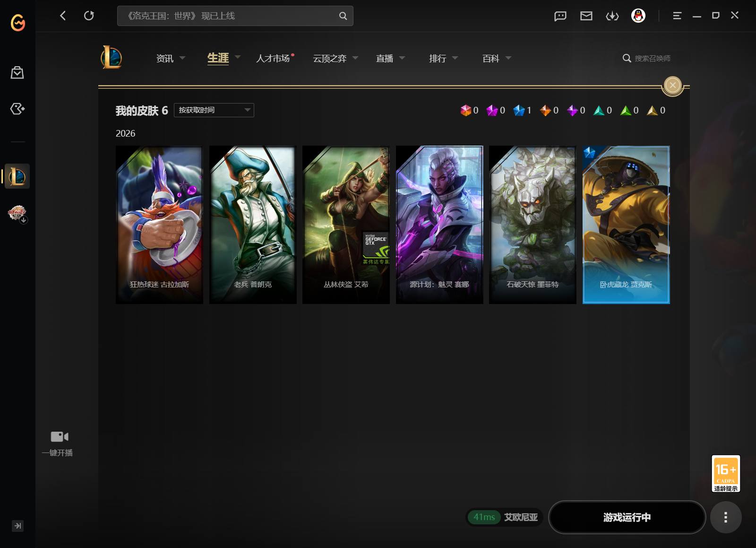Click the magenta star gem rarity icon
The image size is (756, 548).
point(492,110)
